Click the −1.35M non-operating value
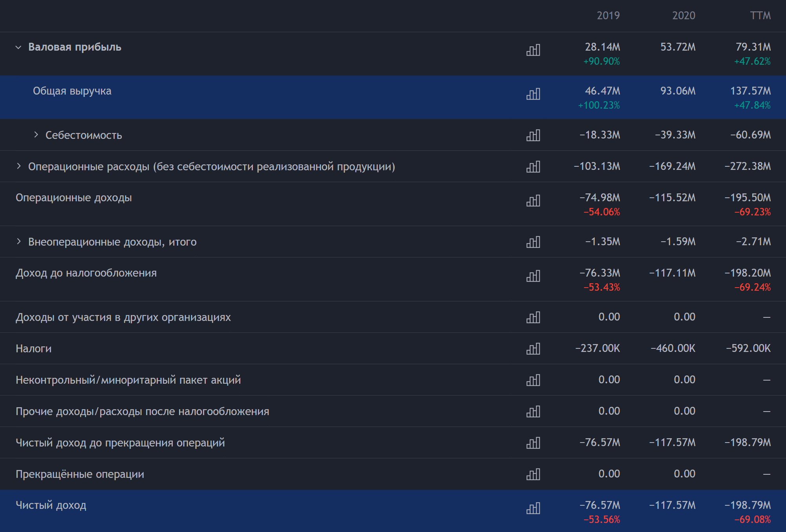This screenshot has height=532, width=786. point(603,242)
